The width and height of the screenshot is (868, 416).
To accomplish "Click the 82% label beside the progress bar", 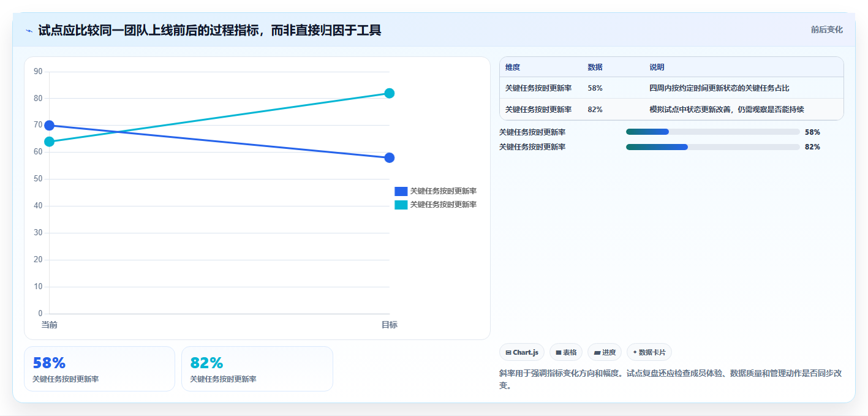I will (812, 146).
